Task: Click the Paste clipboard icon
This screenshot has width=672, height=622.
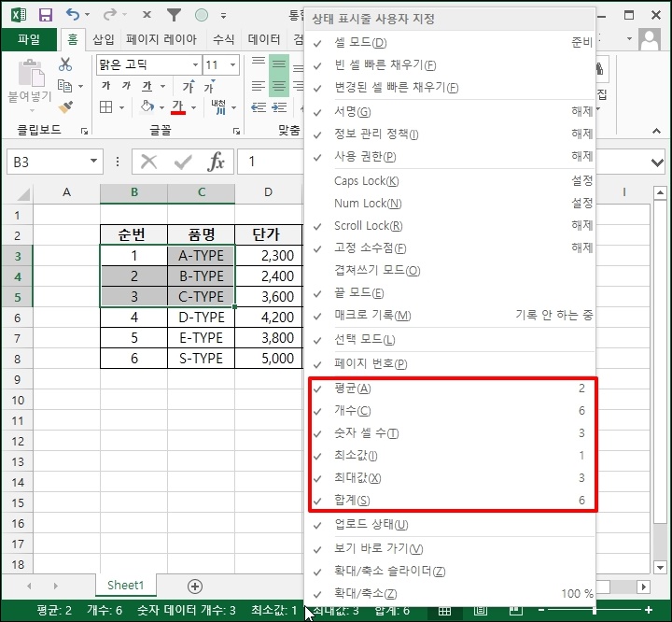Action: (x=31, y=73)
